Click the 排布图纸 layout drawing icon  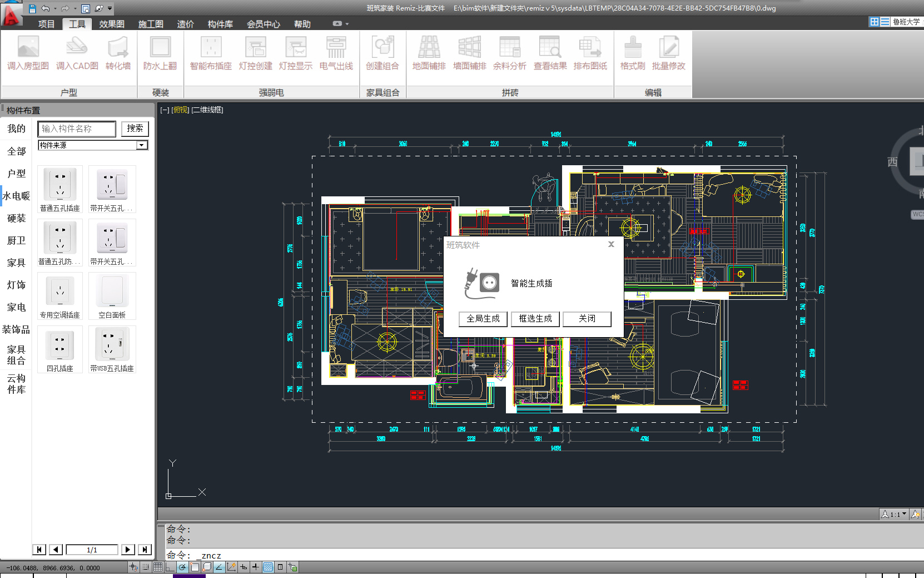590,53
